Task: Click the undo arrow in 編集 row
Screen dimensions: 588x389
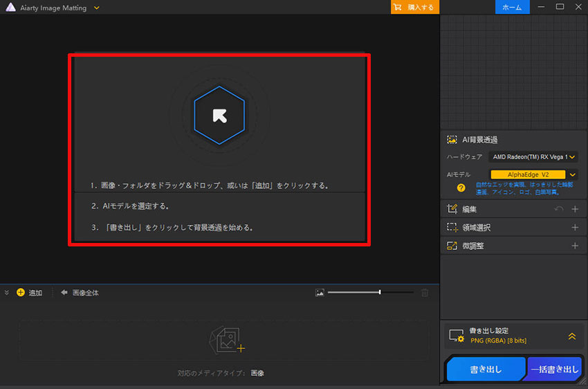Action: (x=558, y=209)
